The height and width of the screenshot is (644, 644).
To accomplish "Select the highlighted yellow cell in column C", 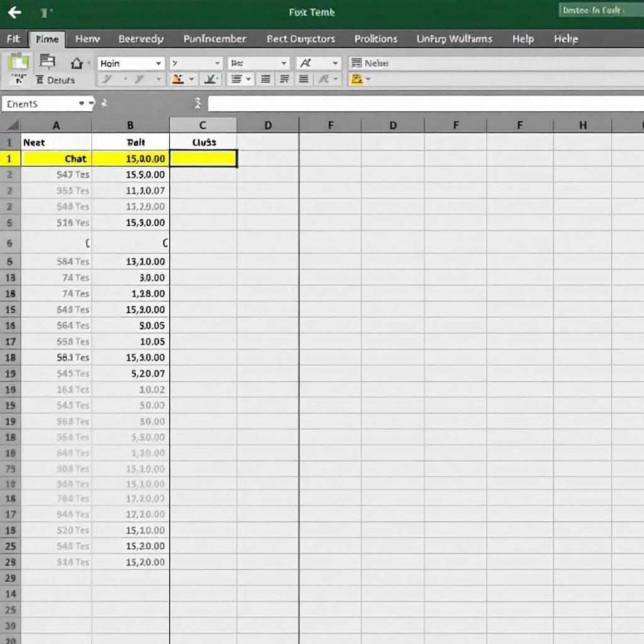I will (203, 158).
